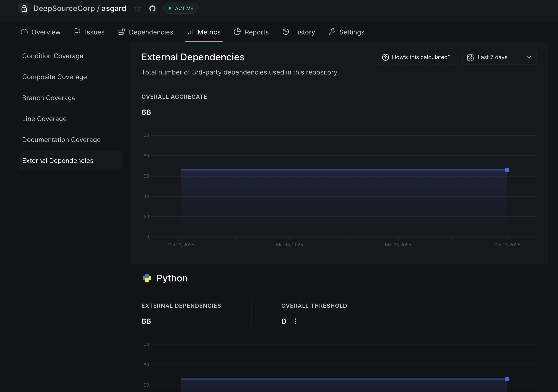Click the Mar 19 data point on aggregate chart
Viewport: 558px width, 392px height.
pos(507,170)
